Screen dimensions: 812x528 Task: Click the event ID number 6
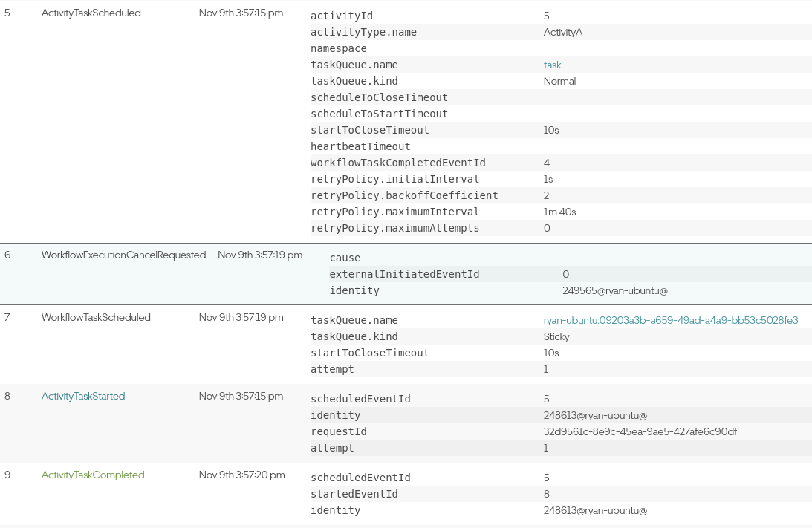pos(7,255)
